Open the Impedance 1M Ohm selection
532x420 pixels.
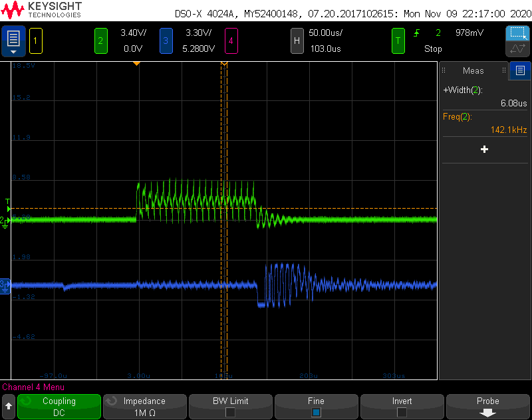144,406
